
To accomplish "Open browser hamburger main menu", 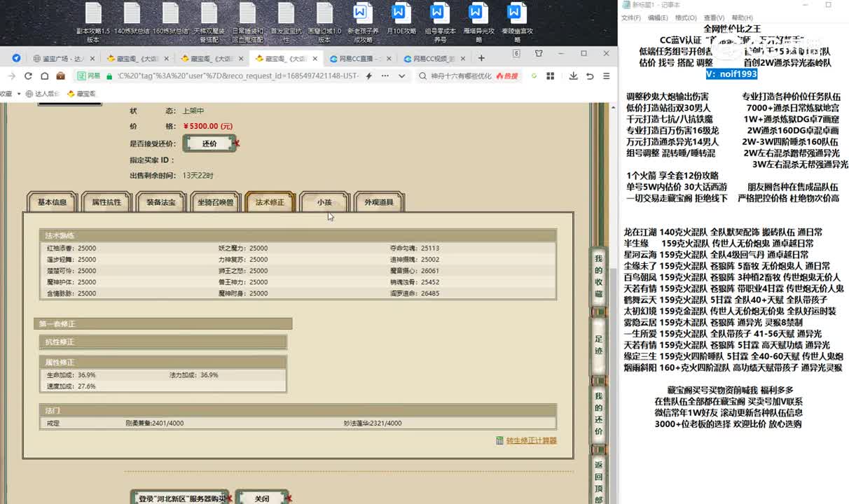I will 606,76.
